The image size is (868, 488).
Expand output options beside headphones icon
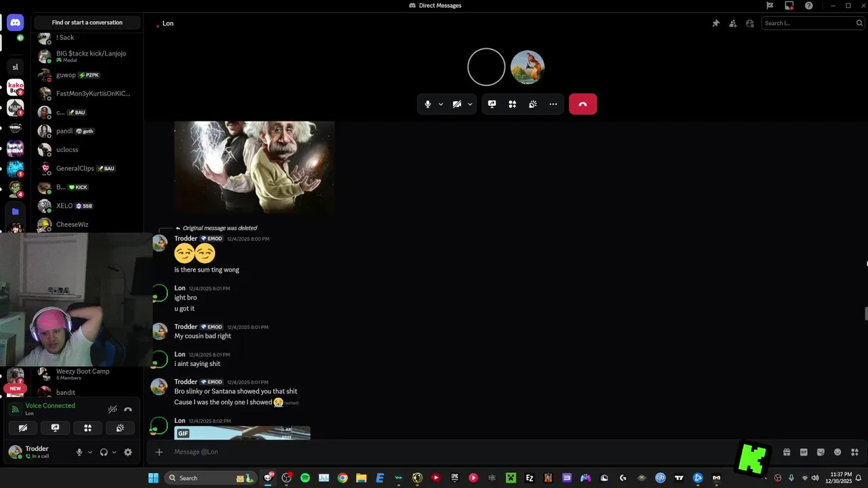coord(114,452)
